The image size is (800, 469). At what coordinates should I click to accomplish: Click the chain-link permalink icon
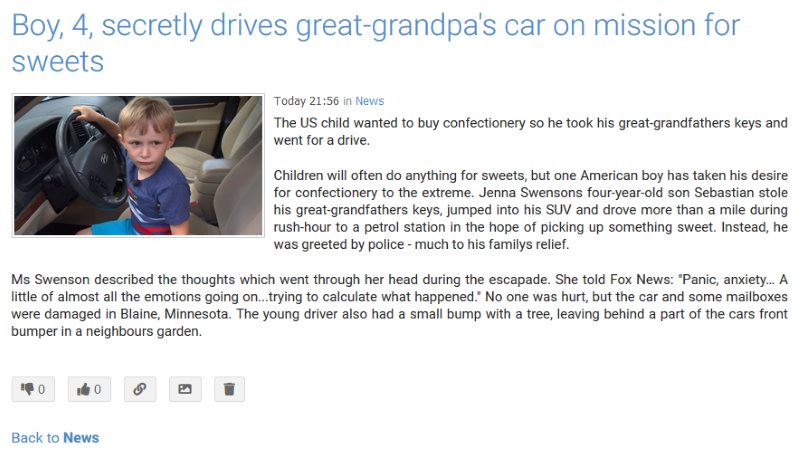(x=140, y=389)
